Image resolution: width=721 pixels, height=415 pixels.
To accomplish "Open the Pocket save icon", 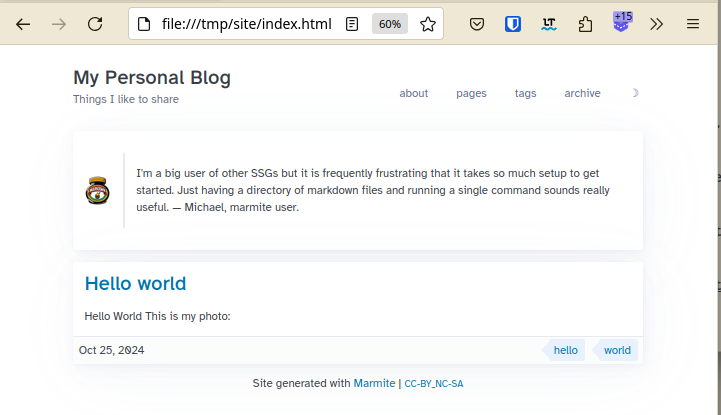I will 477,24.
